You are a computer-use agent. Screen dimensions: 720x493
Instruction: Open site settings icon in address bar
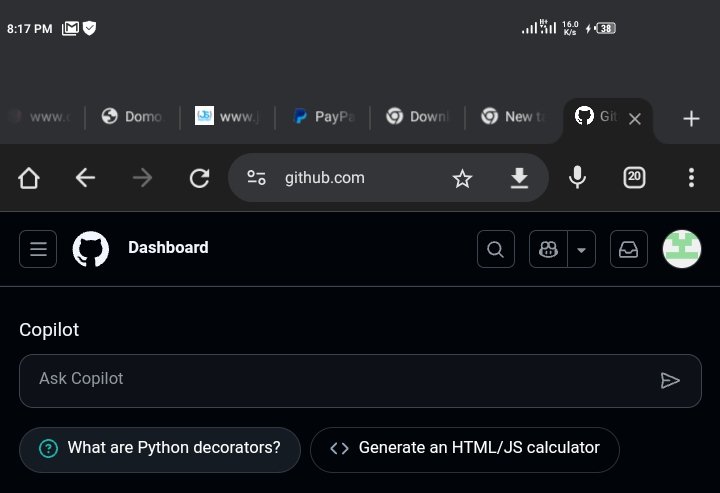pyautogui.click(x=256, y=178)
